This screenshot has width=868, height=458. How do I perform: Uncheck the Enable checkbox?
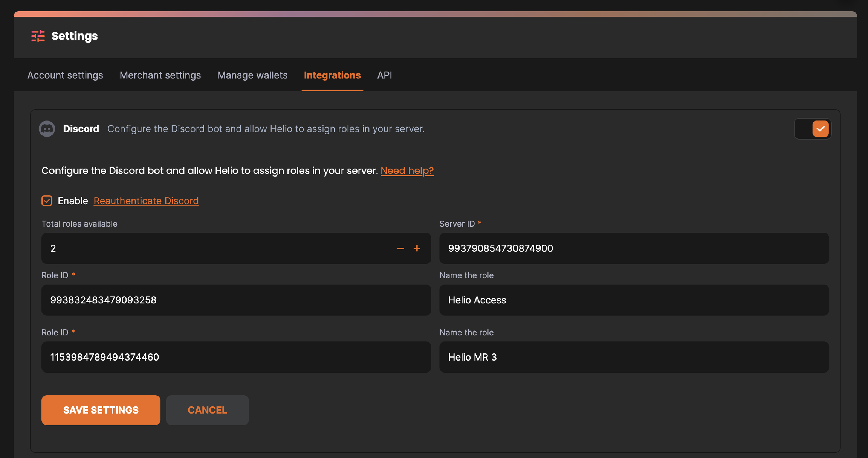coord(47,201)
